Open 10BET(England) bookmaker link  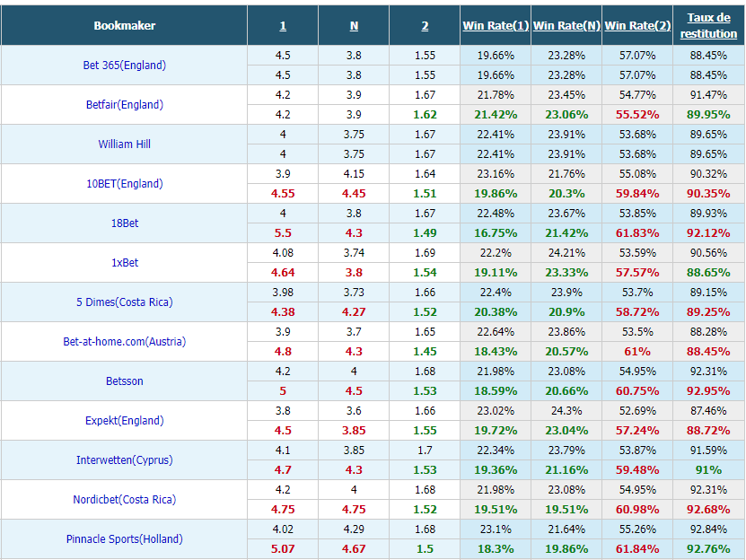click(x=124, y=184)
